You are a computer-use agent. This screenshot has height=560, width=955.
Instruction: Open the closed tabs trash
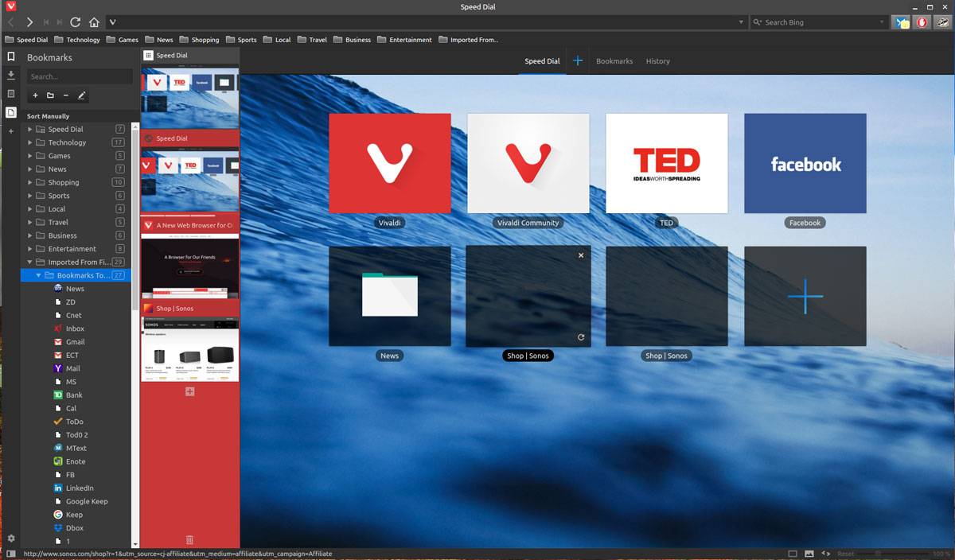point(189,540)
